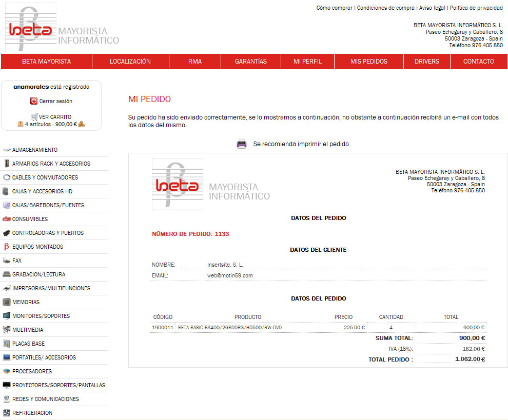Click the Consumibles category icon
Viewport: 508px width, 420px height.
(x=7, y=219)
